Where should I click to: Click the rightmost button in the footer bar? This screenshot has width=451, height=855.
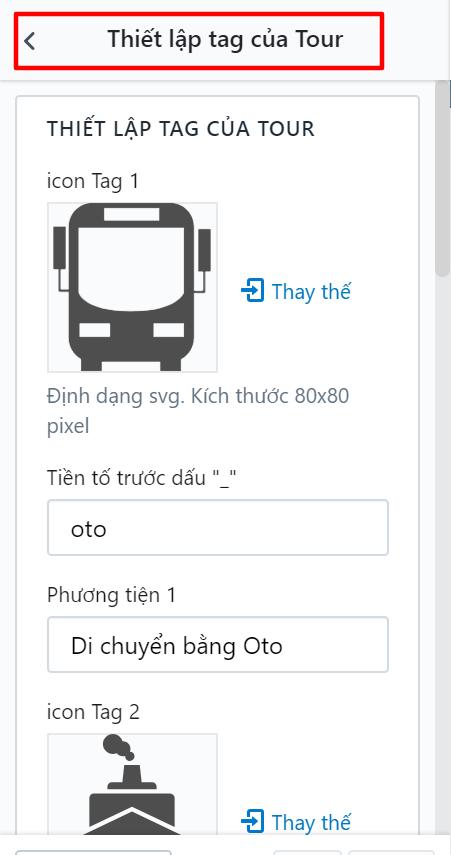[391, 852]
